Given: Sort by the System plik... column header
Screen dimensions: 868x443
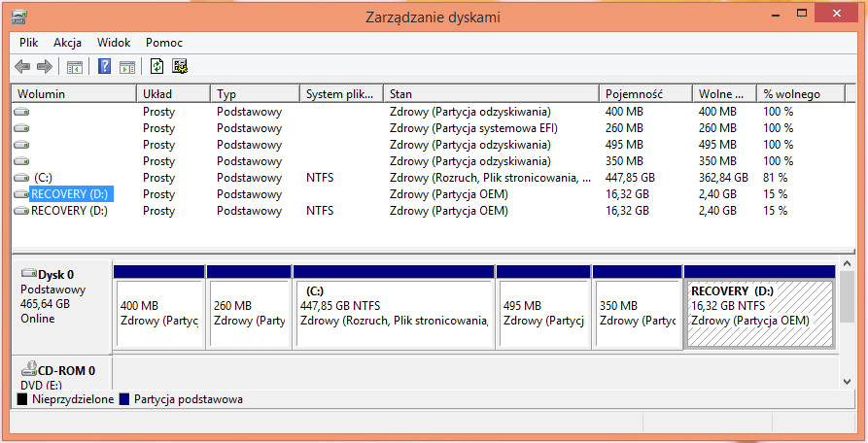Looking at the screenshot, I should [x=341, y=94].
